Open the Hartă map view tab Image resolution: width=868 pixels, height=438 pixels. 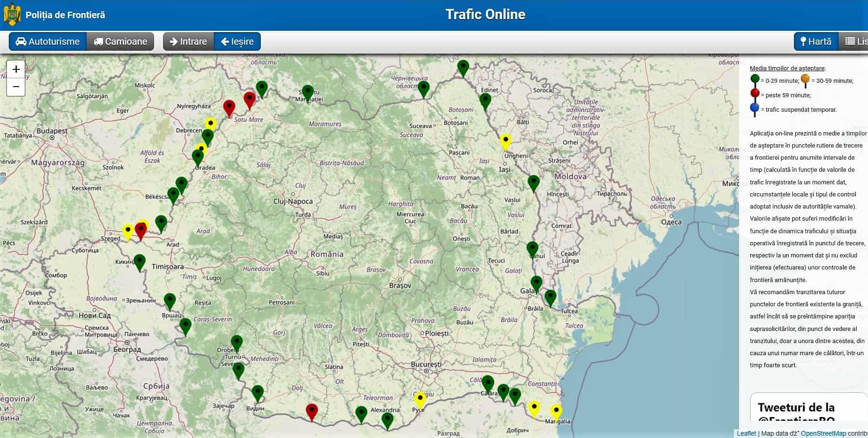coord(816,41)
